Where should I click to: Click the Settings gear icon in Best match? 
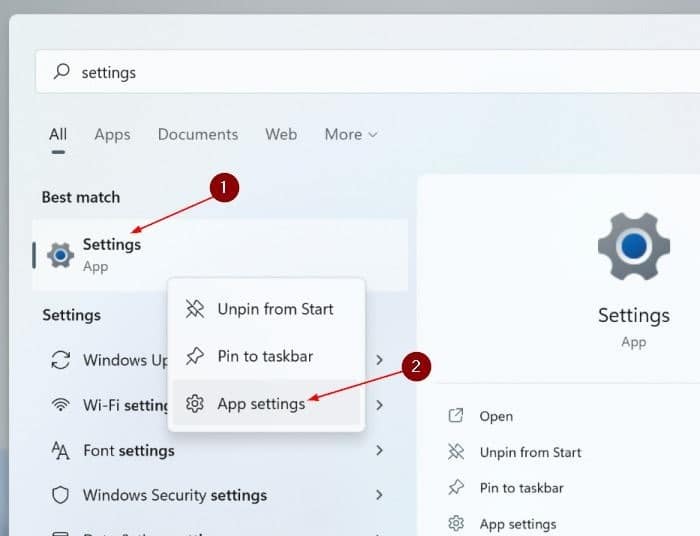61,255
